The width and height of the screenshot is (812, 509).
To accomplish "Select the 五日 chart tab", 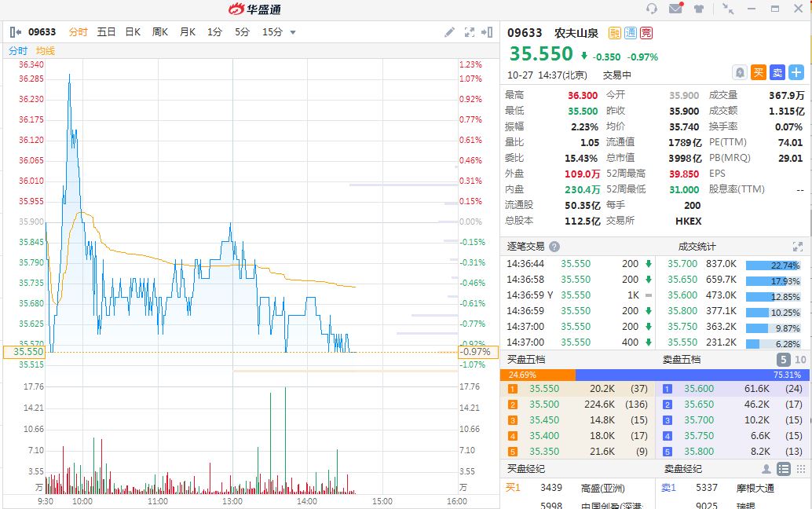I will [106, 32].
